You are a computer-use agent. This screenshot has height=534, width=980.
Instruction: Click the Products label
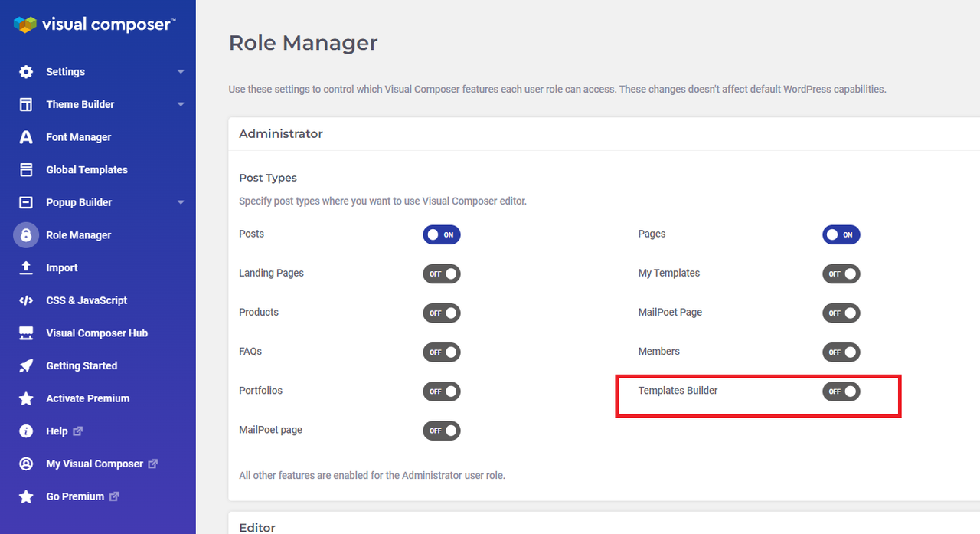(259, 312)
